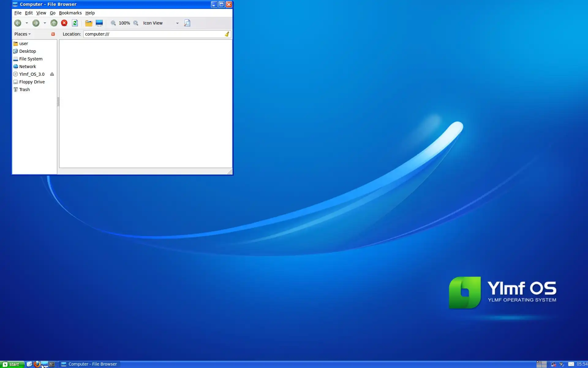The image size is (588, 368).
Task: Open the Go menu
Action: (x=52, y=13)
